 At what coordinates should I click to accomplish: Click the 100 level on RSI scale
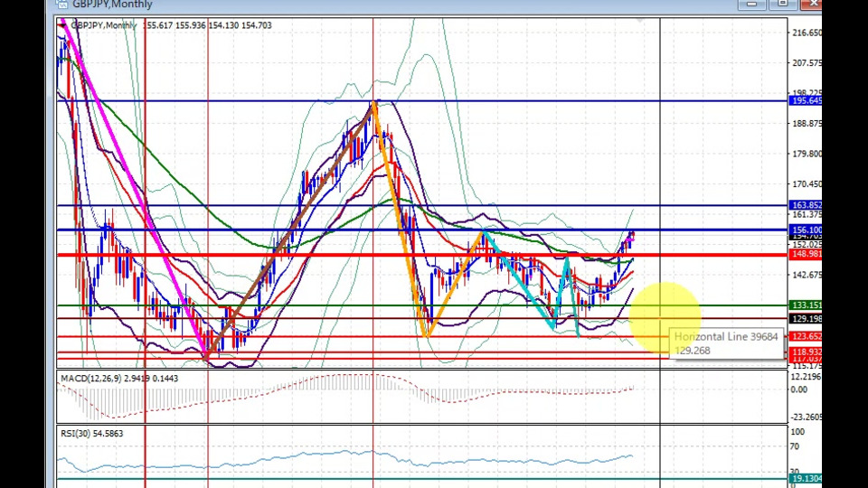(797, 432)
